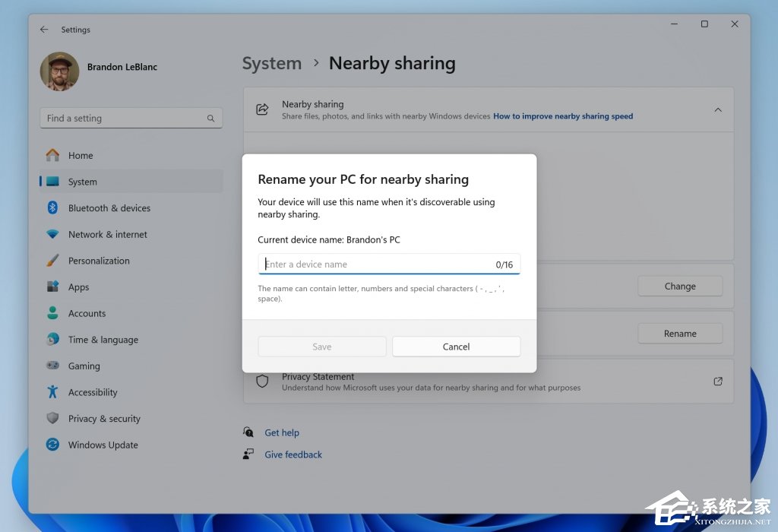Click the Gaming controller icon
Viewport: 778px width, 532px height.
click(x=52, y=366)
